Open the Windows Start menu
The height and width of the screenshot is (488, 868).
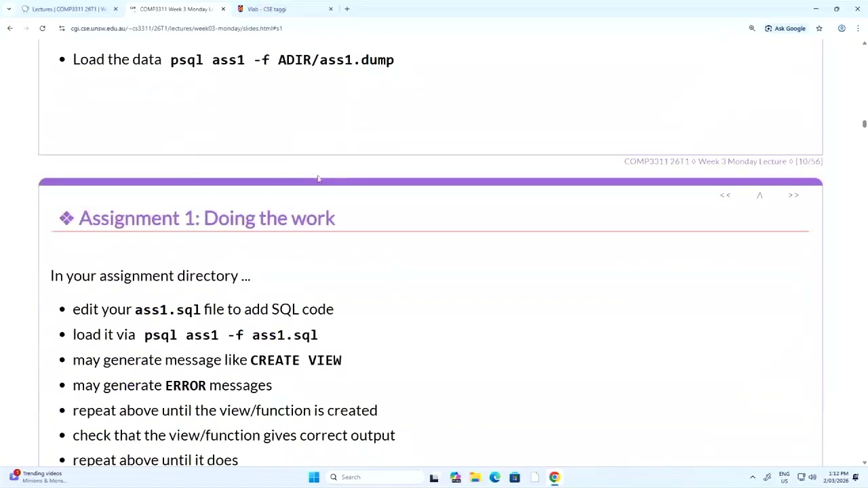coord(314,477)
